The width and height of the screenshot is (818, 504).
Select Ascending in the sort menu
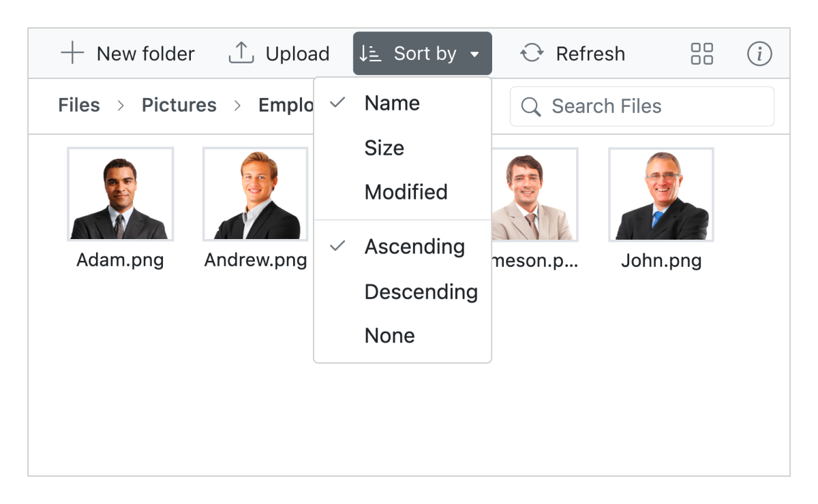(414, 247)
